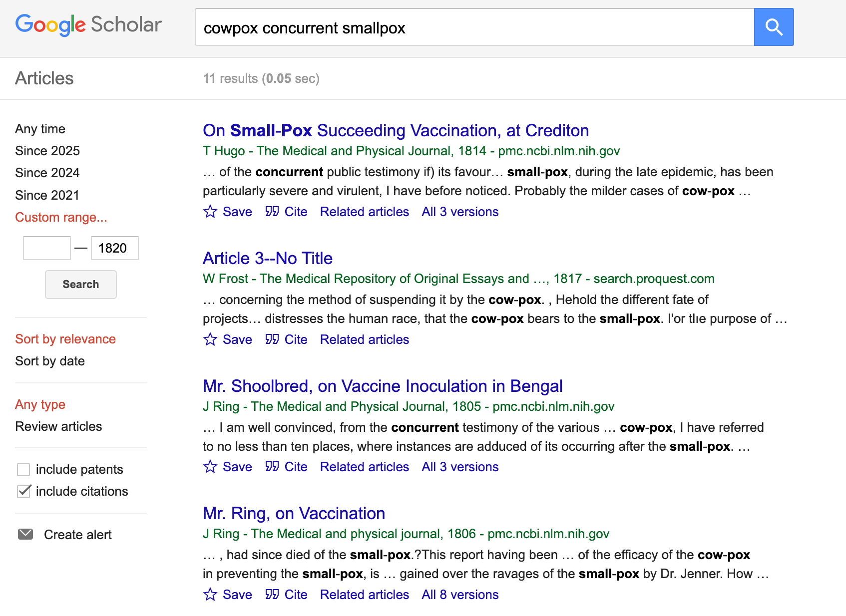
Task: Click the custom range Search button
Action: point(81,285)
